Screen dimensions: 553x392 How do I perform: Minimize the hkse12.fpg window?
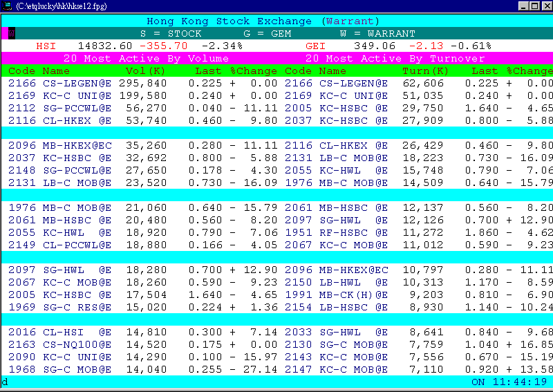click(524, 6)
